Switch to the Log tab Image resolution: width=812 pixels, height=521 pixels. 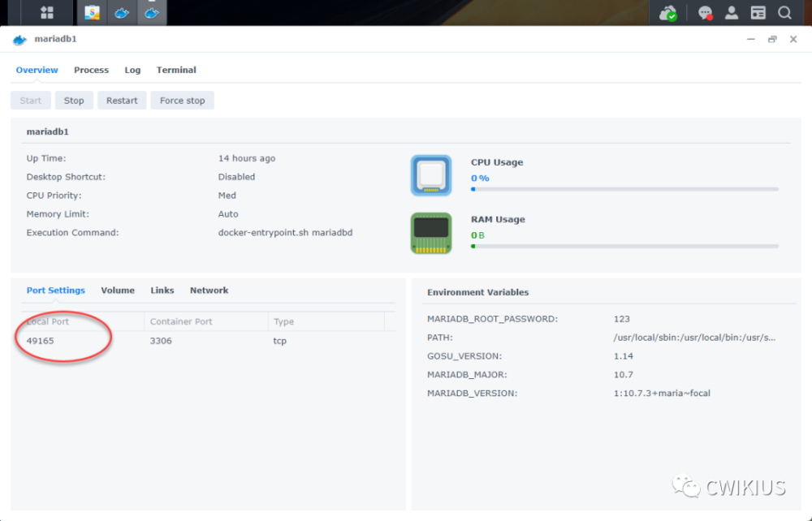point(132,70)
